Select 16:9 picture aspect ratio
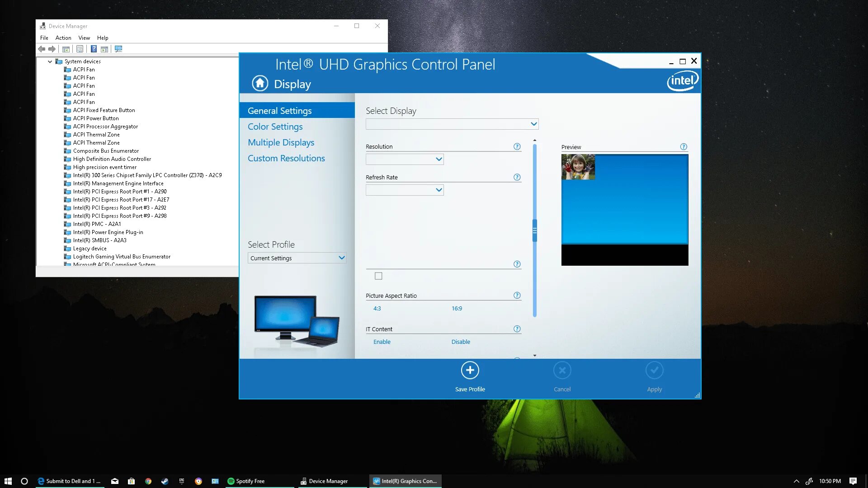The image size is (868, 488). [457, 309]
